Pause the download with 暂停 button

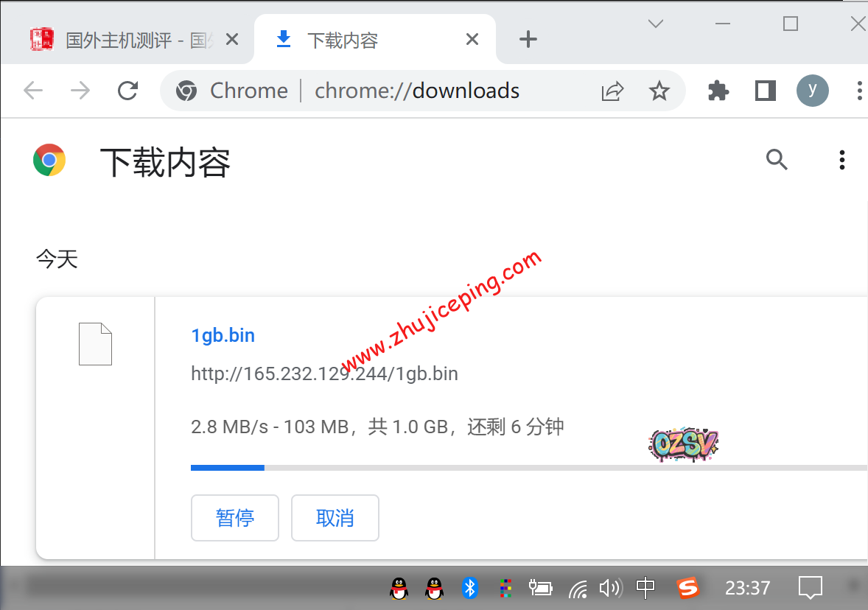click(235, 518)
